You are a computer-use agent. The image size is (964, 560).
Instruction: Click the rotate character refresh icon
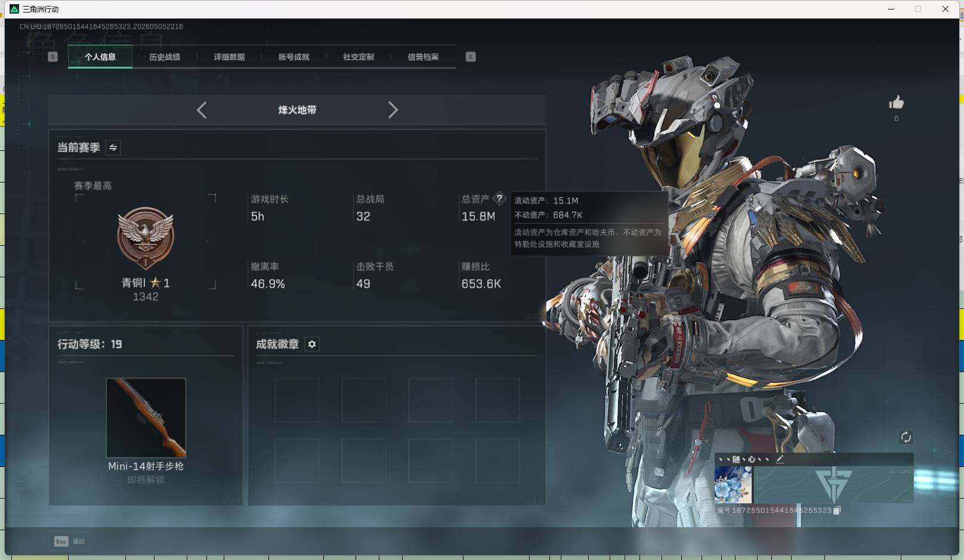(x=906, y=437)
